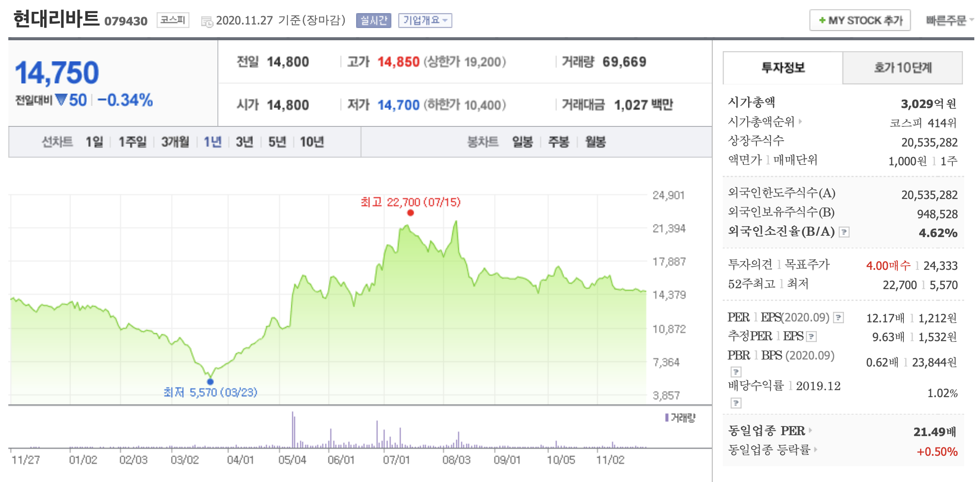
Task: Click the red 최고 22,700 marker on chart
Action: pos(410,213)
